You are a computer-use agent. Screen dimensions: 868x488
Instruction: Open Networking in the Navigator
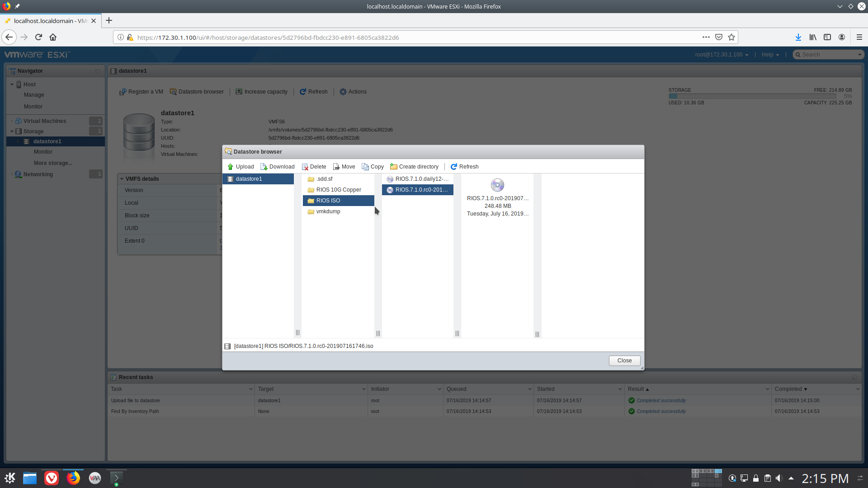click(38, 174)
